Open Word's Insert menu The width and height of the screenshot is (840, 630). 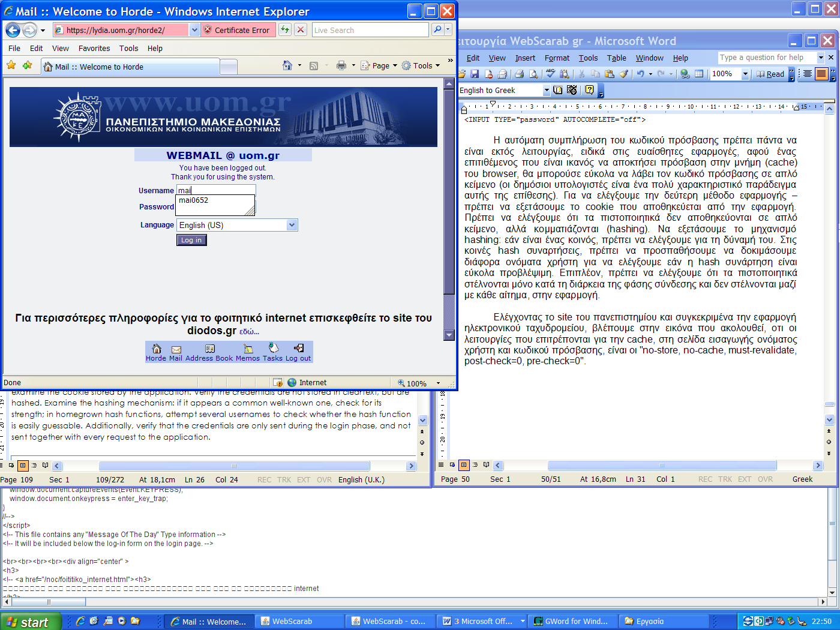[x=525, y=58]
